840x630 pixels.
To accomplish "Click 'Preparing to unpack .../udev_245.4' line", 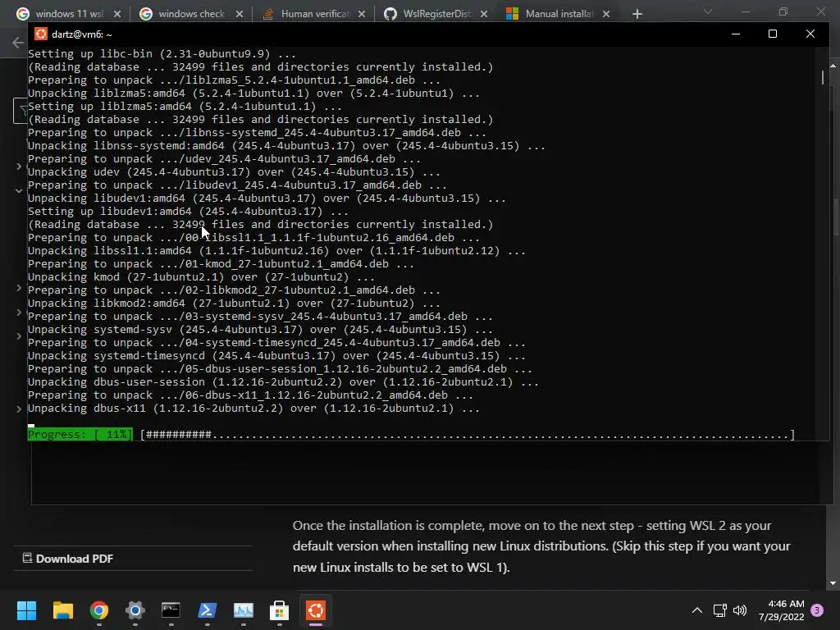I will [224, 158].
